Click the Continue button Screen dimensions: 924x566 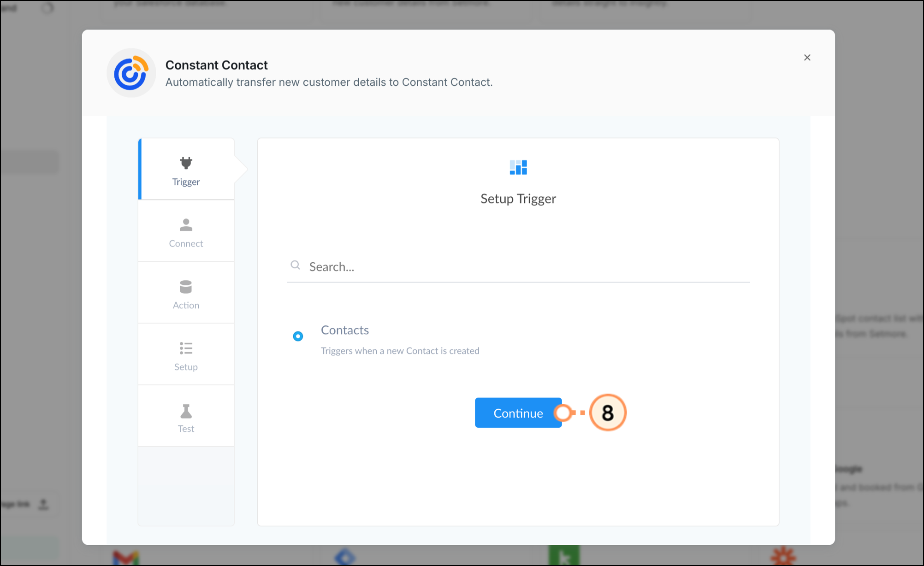(x=518, y=413)
